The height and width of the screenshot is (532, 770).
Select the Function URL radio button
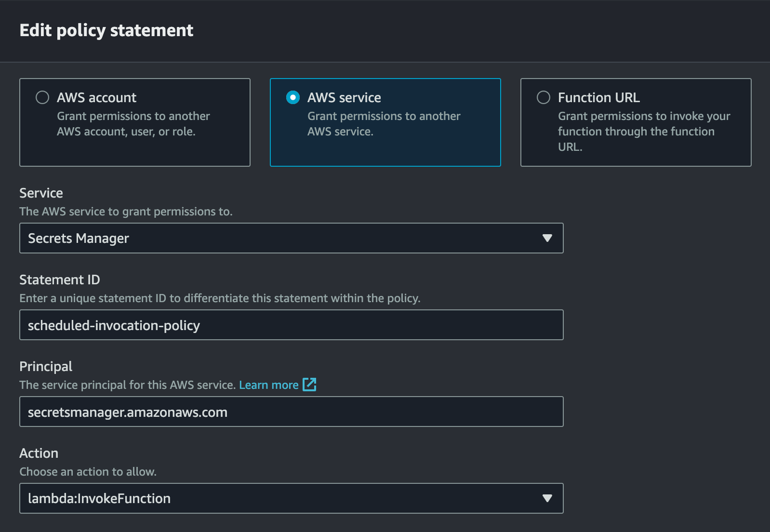[544, 97]
